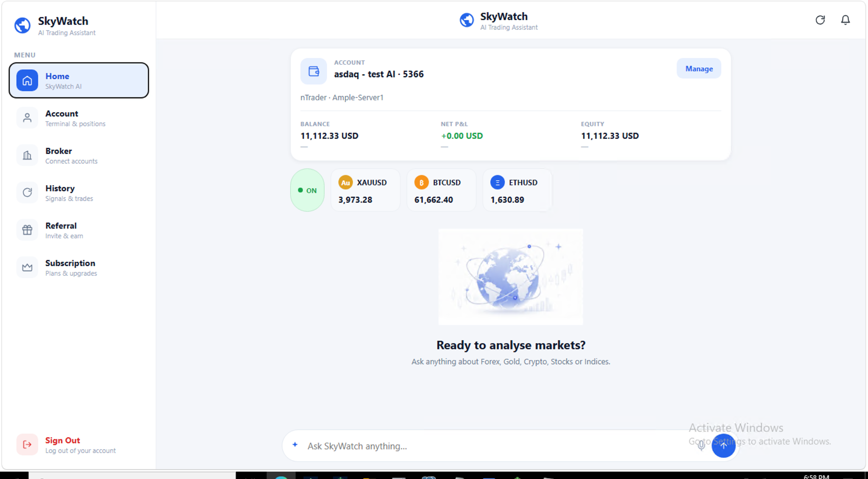
Task: Click account name asdaq - test AI · 5366
Action: 379,74
